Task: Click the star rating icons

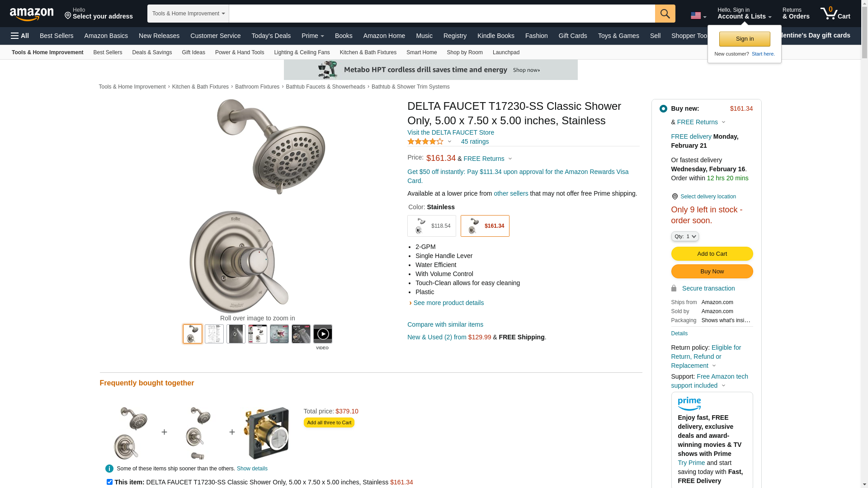Action: [x=425, y=141]
